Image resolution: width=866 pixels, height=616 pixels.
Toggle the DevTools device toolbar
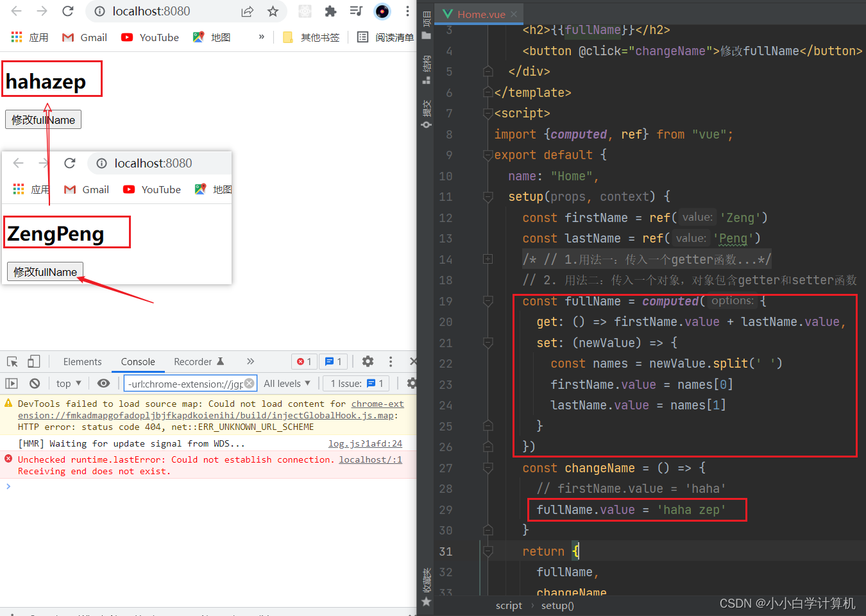pos(34,361)
